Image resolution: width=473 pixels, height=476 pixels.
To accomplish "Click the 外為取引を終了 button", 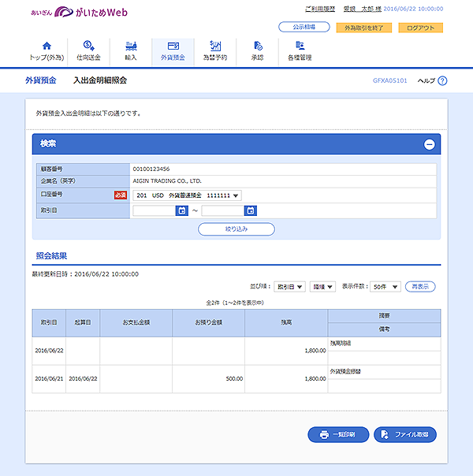I will [x=363, y=28].
